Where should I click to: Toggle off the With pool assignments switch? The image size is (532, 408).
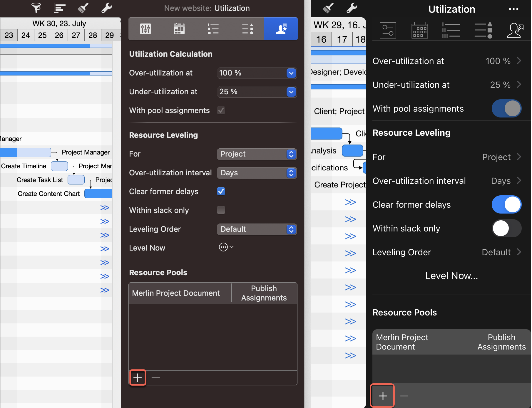point(506,108)
